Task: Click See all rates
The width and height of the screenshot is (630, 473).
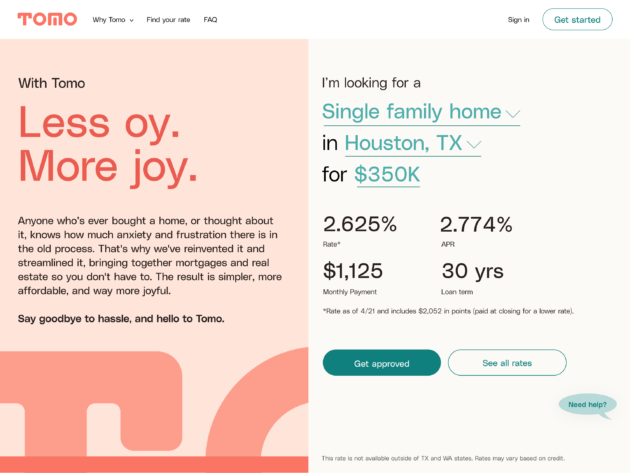Action: (507, 363)
